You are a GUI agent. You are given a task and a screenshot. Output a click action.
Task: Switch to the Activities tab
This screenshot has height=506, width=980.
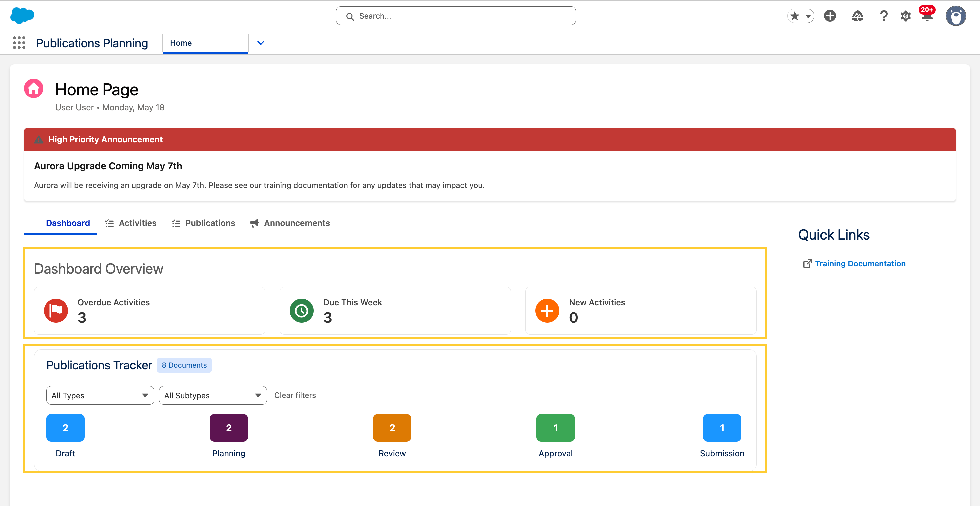click(130, 223)
